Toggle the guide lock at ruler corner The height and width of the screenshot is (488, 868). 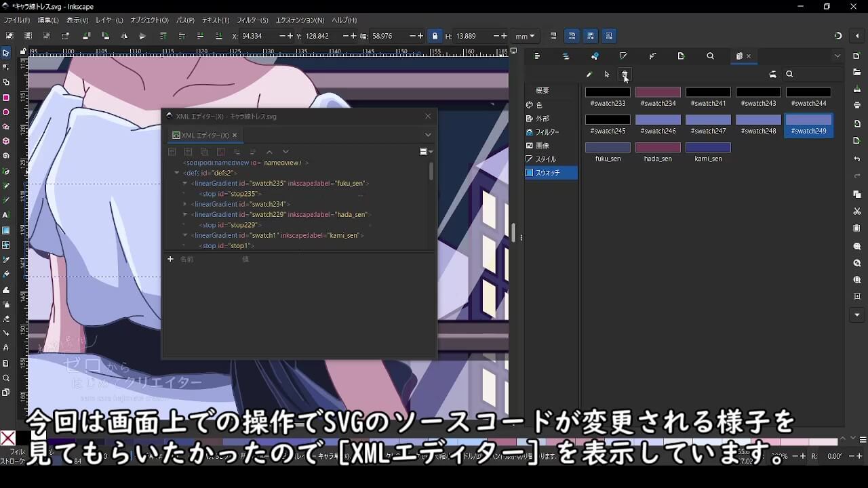[24, 52]
